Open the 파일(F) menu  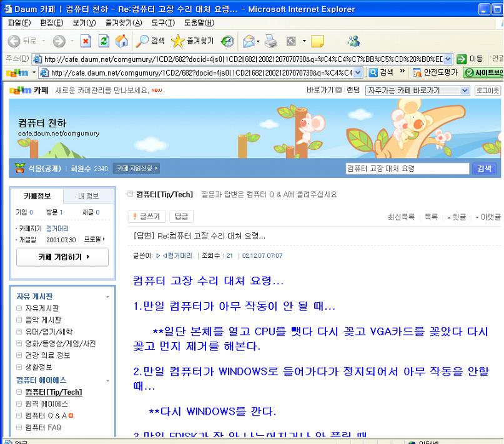19,23
